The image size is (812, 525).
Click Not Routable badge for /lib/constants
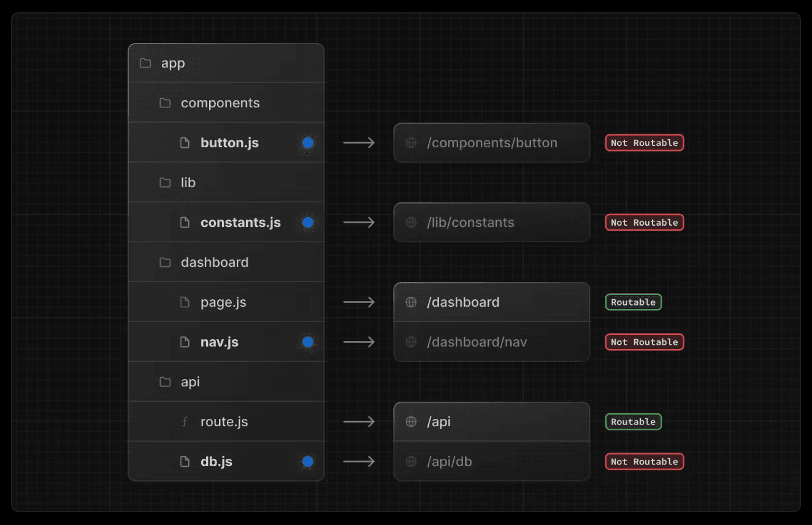(645, 223)
